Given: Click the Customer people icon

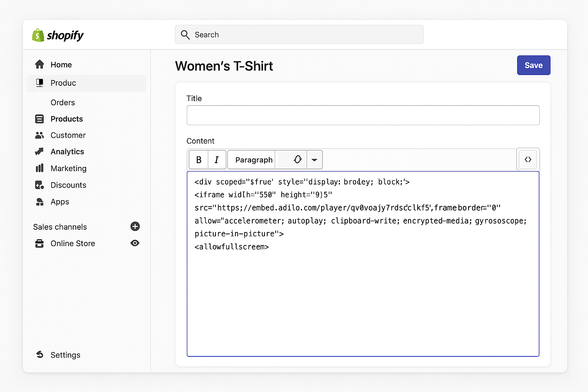Looking at the screenshot, I should (39, 135).
